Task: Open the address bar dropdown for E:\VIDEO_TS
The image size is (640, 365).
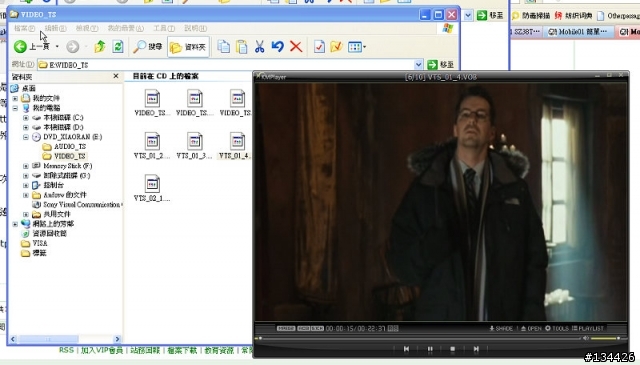Action: point(418,65)
